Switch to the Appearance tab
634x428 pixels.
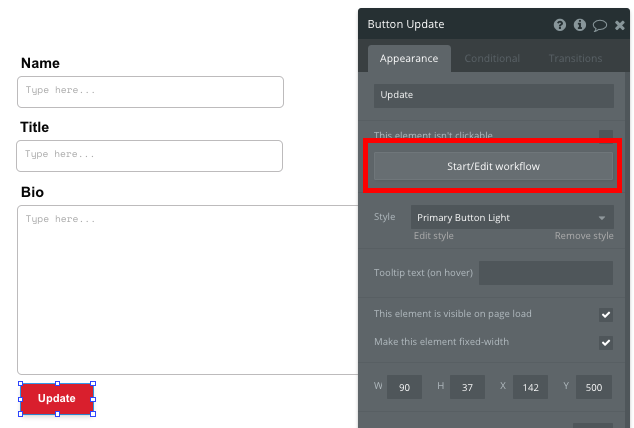[409, 59]
